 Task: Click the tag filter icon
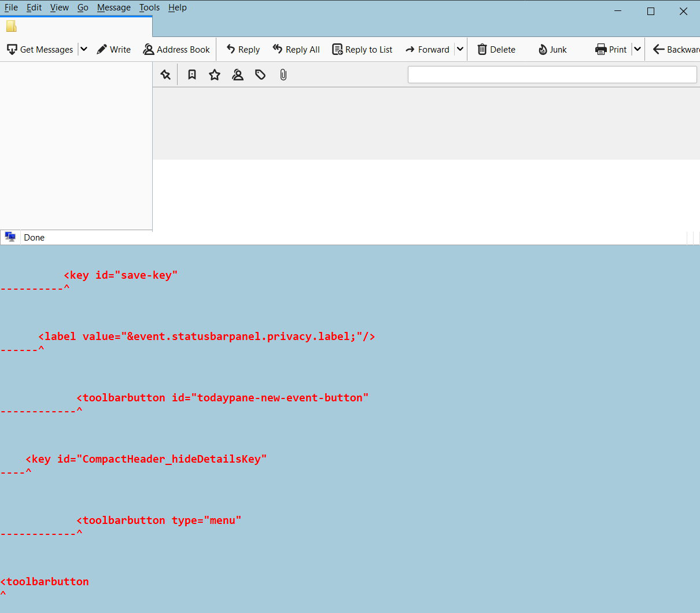coord(260,75)
